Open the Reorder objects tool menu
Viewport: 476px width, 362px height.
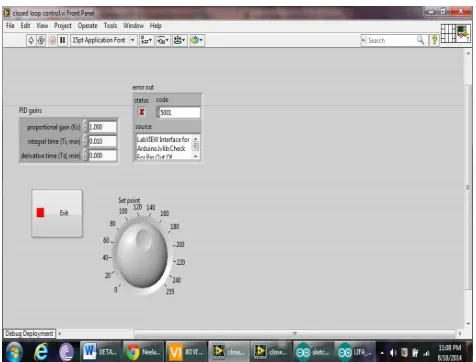click(x=197, y=40)
